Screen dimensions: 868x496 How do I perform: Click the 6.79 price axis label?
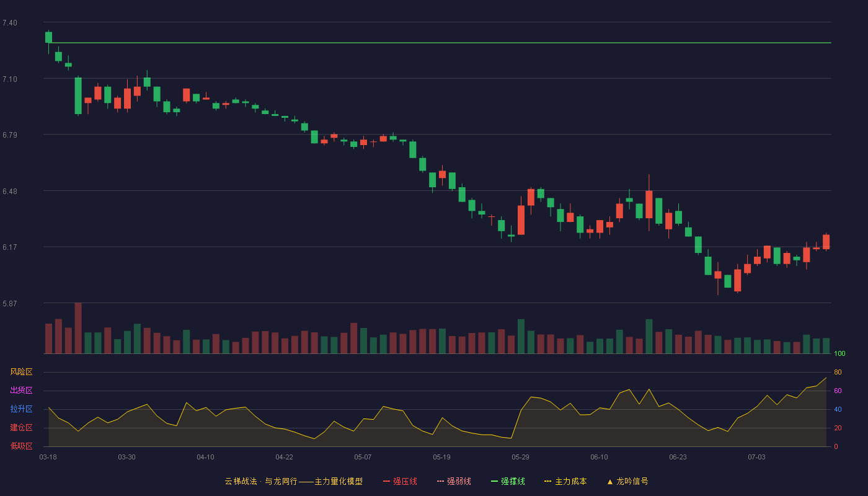tap(10, 135)
